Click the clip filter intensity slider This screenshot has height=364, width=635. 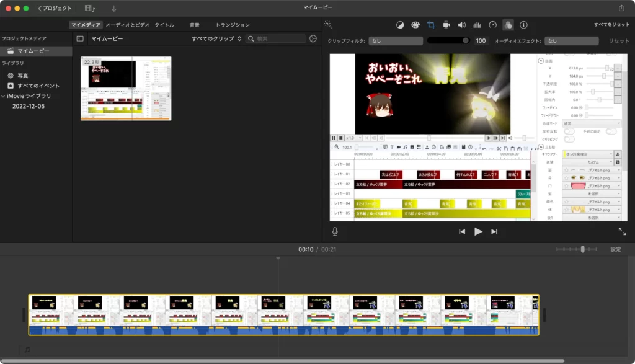[448, 40]
